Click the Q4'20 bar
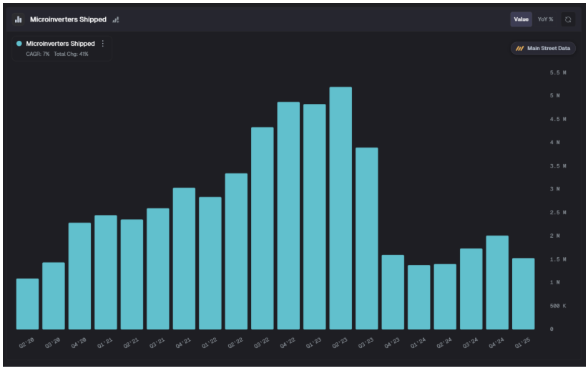This screenshot has width=588, height=371. (x=79, y=276)
